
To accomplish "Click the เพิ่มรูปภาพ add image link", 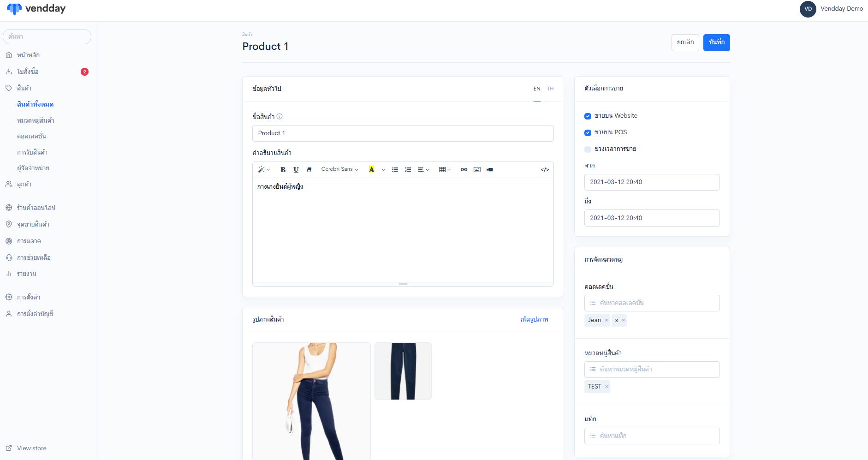I will point(534,319).
